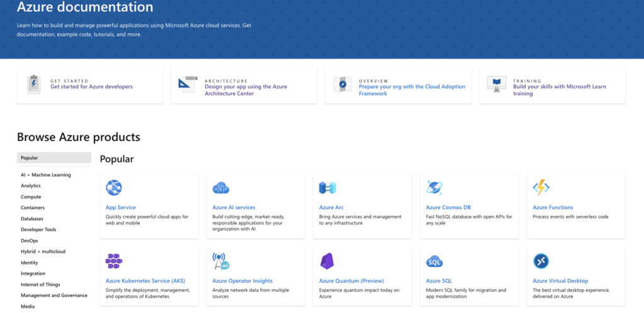Viewport: 644px width, 313px height.
Task: Select the Media category
Action: point(28,307)
